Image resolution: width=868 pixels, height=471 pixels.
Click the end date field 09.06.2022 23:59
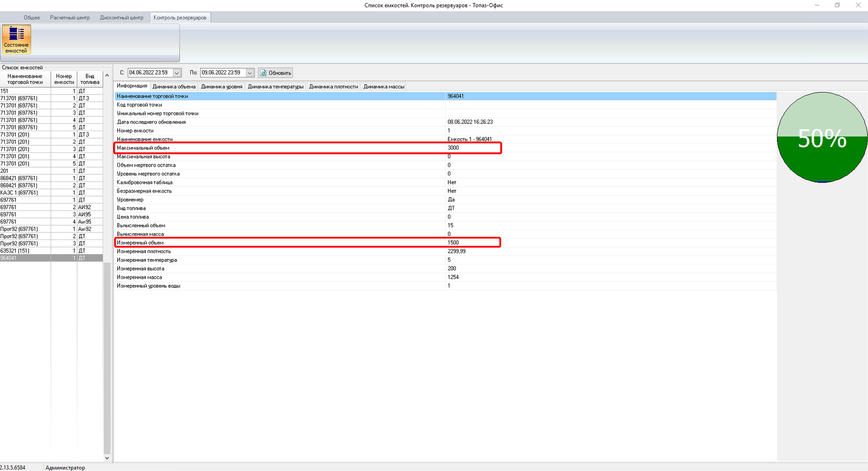[223, 73]
